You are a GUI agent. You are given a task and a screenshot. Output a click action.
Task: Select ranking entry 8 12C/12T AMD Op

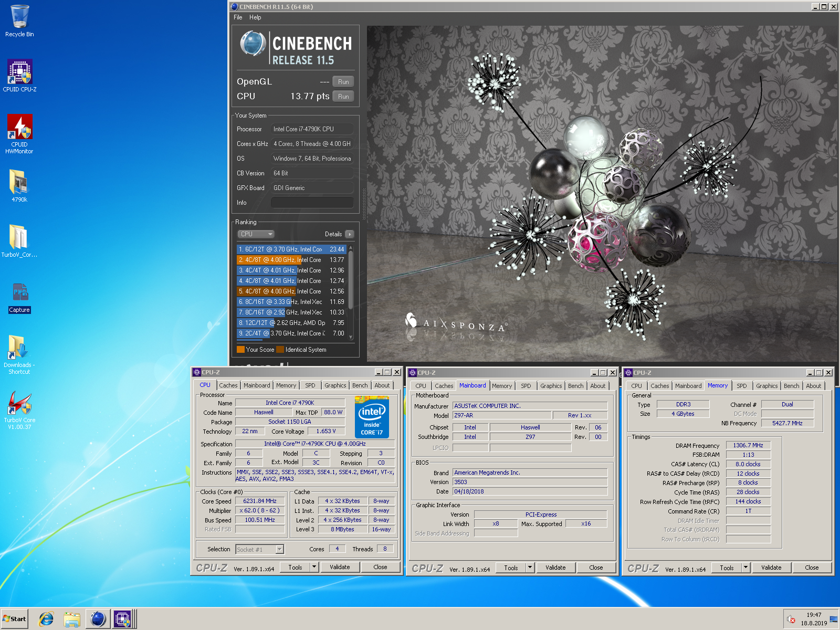(291, 323)
